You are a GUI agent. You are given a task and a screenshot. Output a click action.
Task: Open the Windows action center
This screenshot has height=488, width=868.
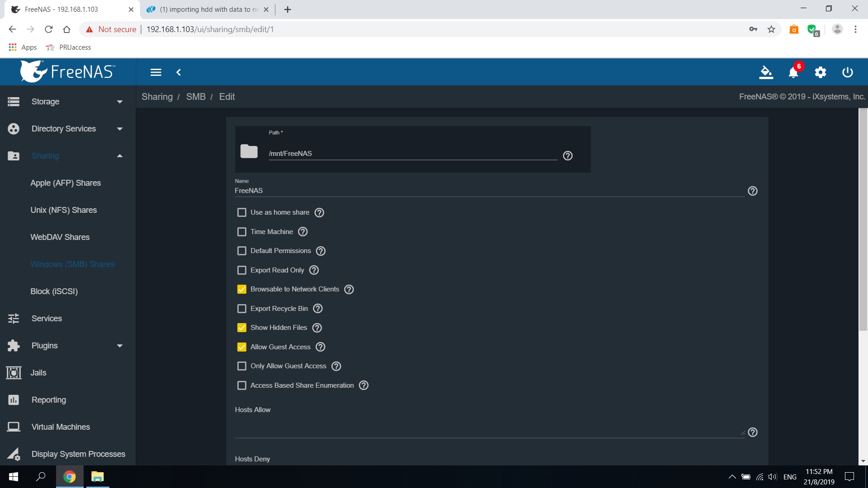849,477
